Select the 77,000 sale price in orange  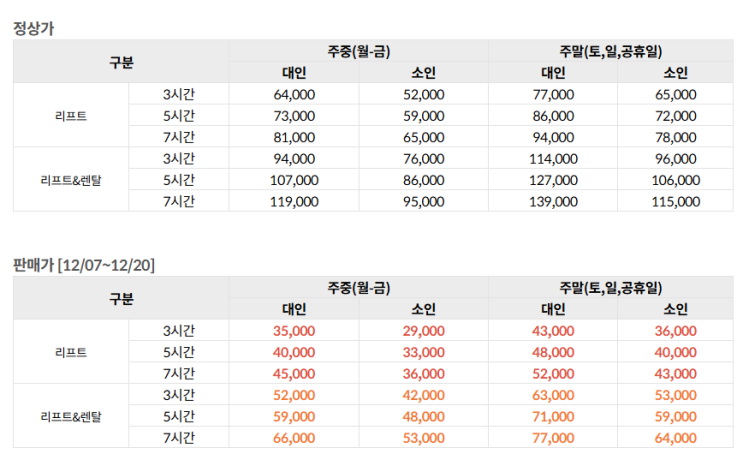553,438
